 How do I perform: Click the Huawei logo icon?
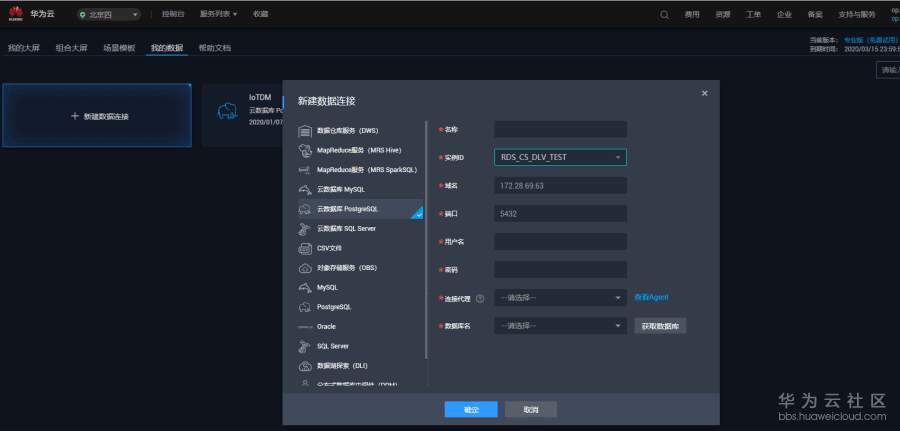tap(16, 14)
